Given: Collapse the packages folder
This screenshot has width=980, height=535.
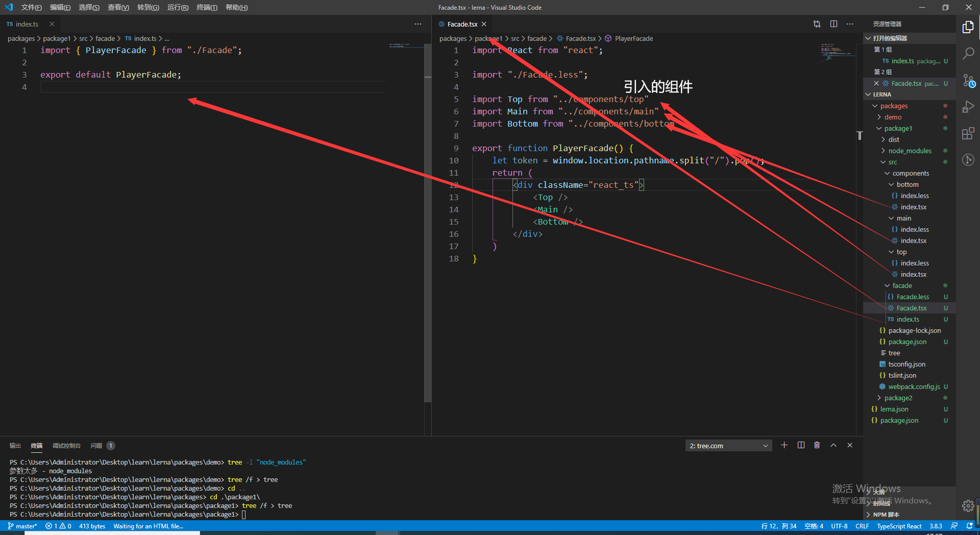Looking at the screenshot, I should pos(894,106).
